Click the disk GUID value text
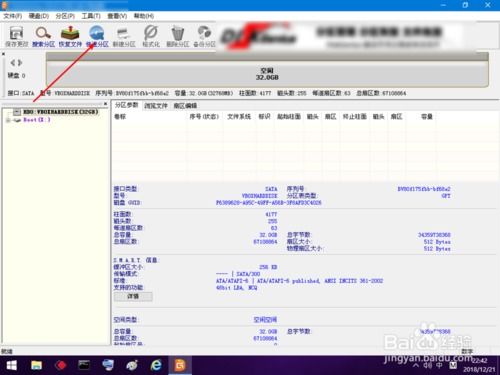 tap(269, 203)
